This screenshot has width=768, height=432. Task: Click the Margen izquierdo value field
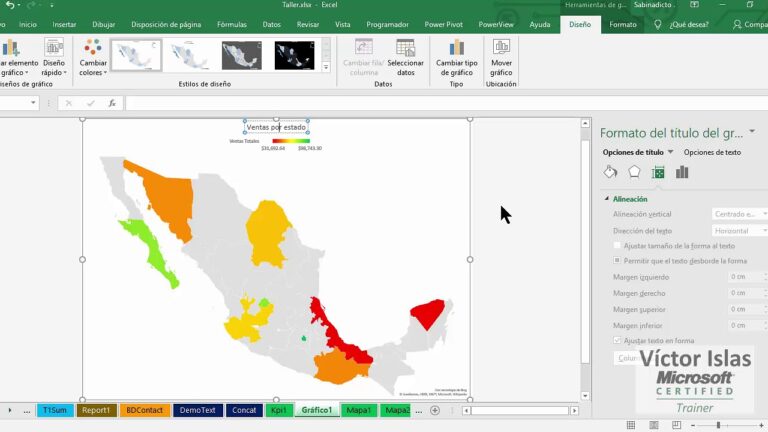[x=745, y=277]
